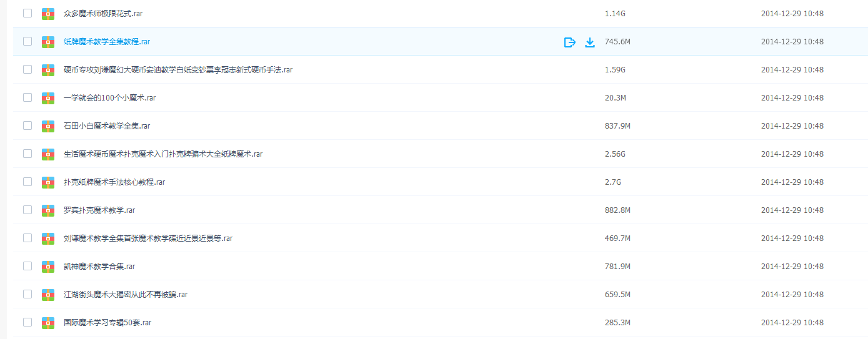The width and height of the screenshot is (868, 339).
Task: Open the 硬币专攻刘谦魔幻大硬币 rar file name
Action: point(178,70)
